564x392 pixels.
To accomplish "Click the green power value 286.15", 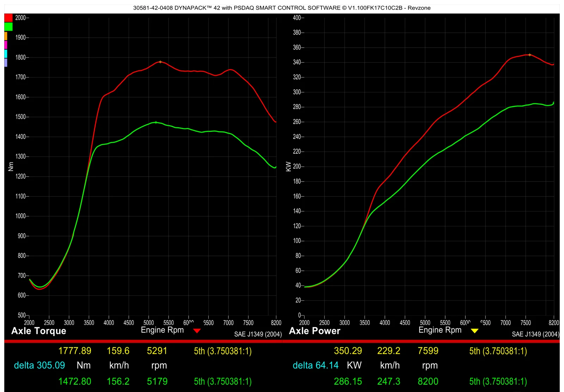I will pos(348,381).
